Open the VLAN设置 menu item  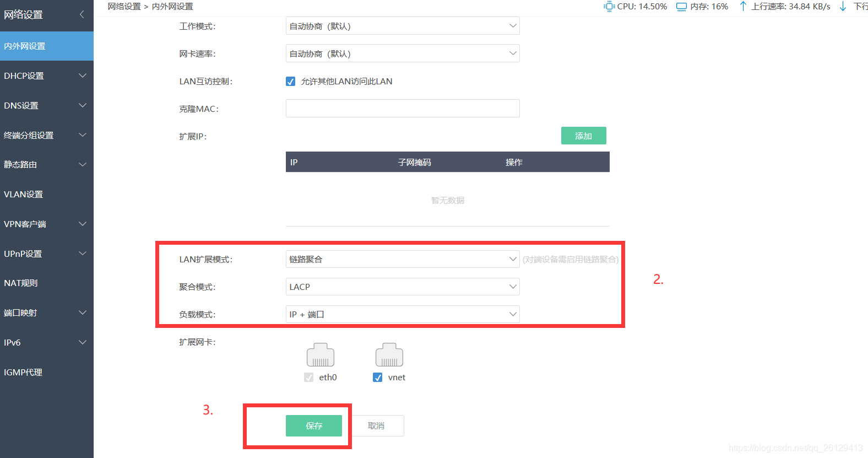pyautogui.click(x=47, y=194)
